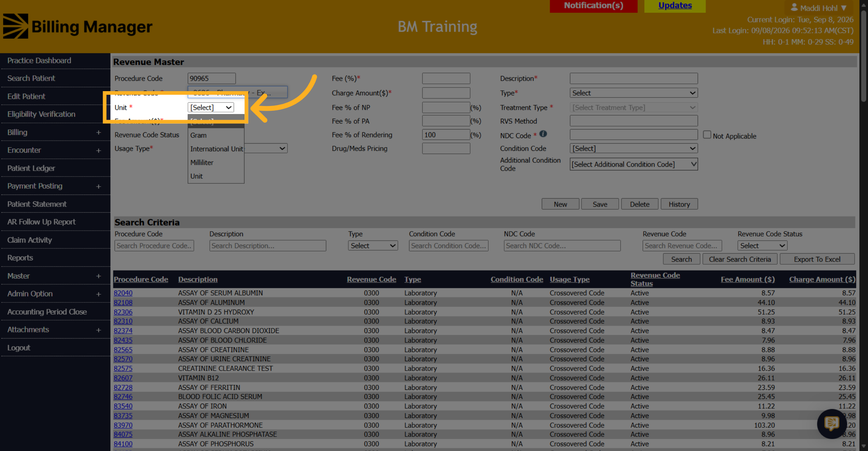Click the History button
868x451 pixels.
point(679,204)
